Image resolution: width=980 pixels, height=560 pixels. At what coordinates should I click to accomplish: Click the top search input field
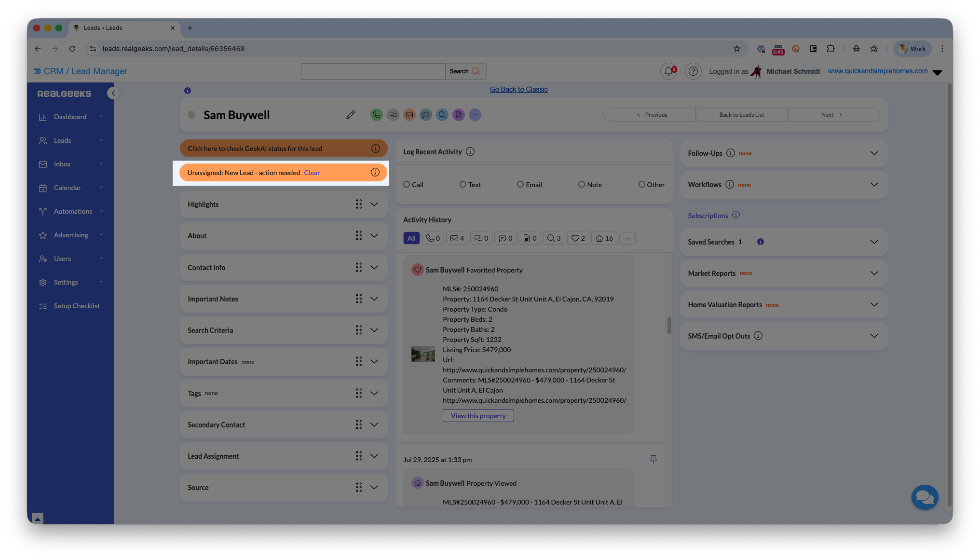click(373, 71)
